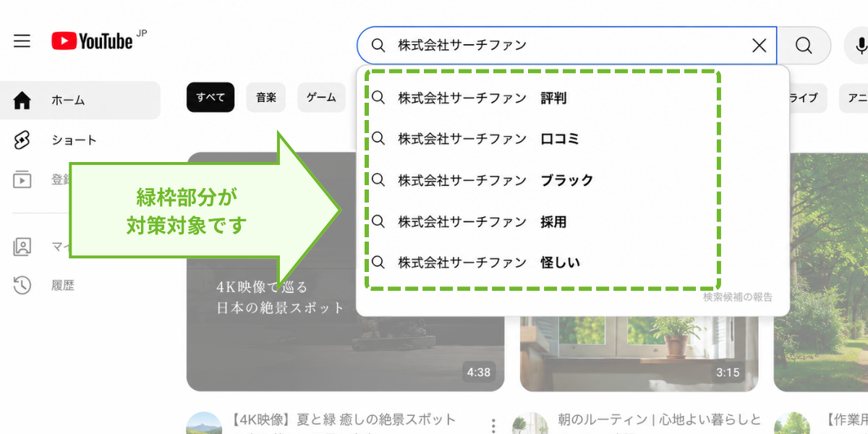Select the すべて filter chip
This screenshot has width=868, height=434.
210,98
